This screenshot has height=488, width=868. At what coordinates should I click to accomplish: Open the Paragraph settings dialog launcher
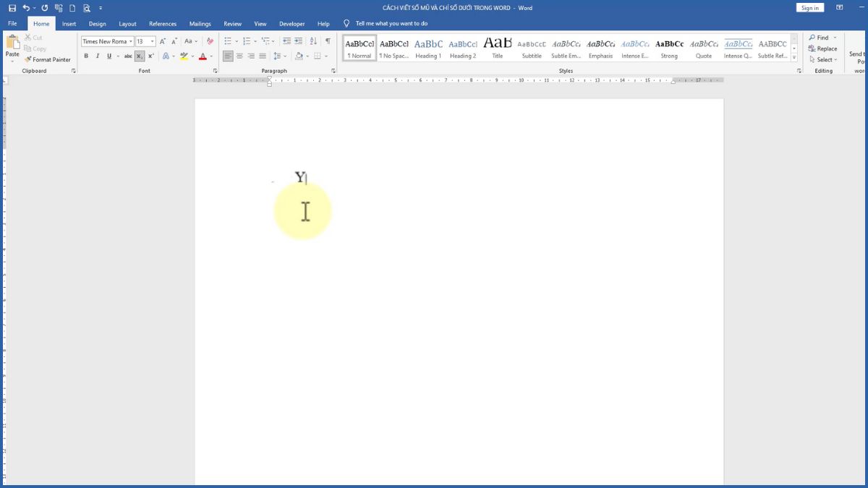point(333,71)
